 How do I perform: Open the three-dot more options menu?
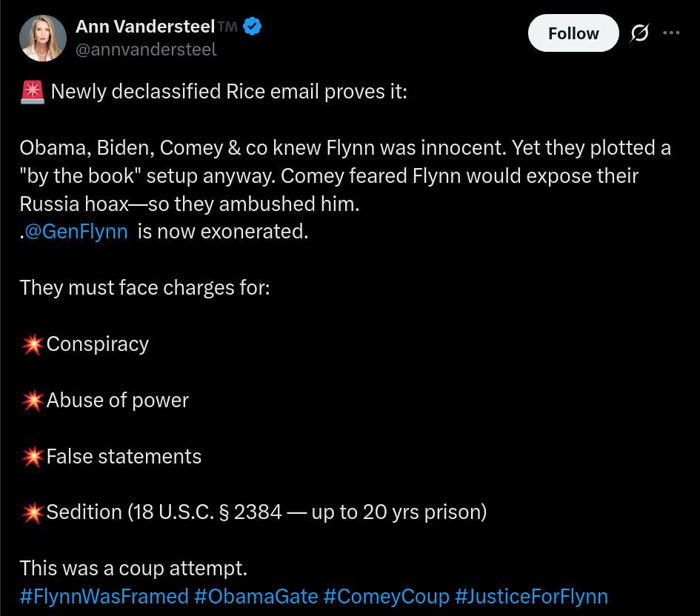[x=671, y=33]
